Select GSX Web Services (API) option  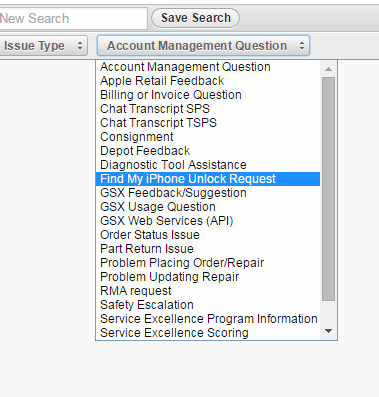208,221
